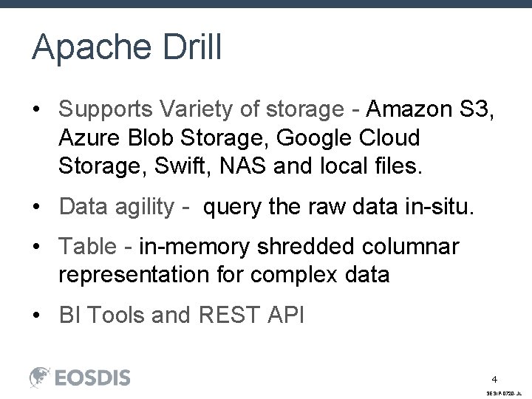Click the Table bullet point marker
532x399 pixels.
(x=36, y=246)
